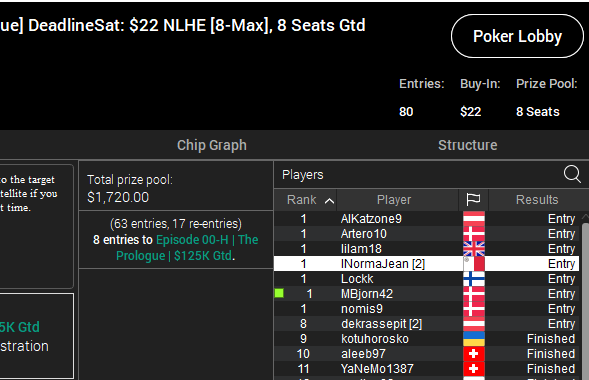Image resolution: width=589 pixels, height=380 pixels.
Task: Select the INormaJean [2] player row
Action: 426,264
